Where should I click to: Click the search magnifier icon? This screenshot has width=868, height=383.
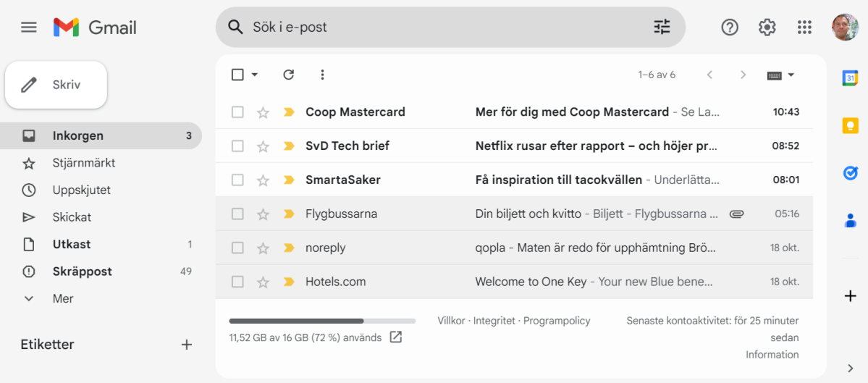236,27
